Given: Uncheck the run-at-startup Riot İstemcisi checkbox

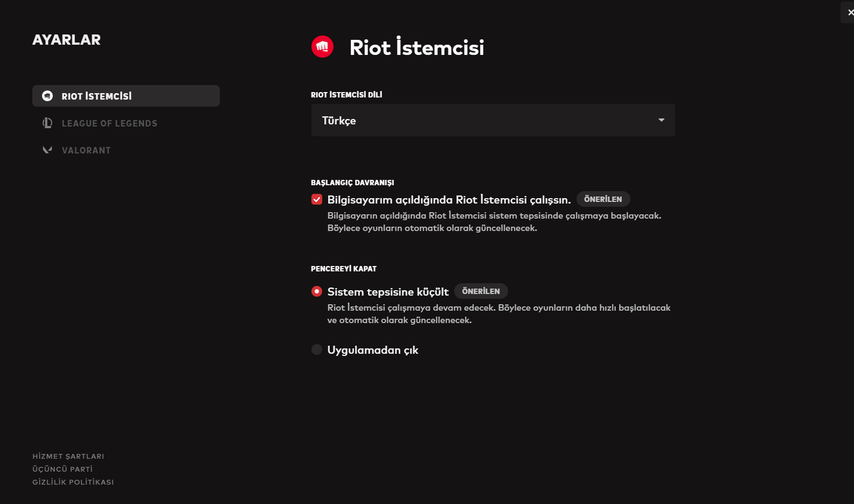Looking at the screenshot, I should tap(317, 200).
